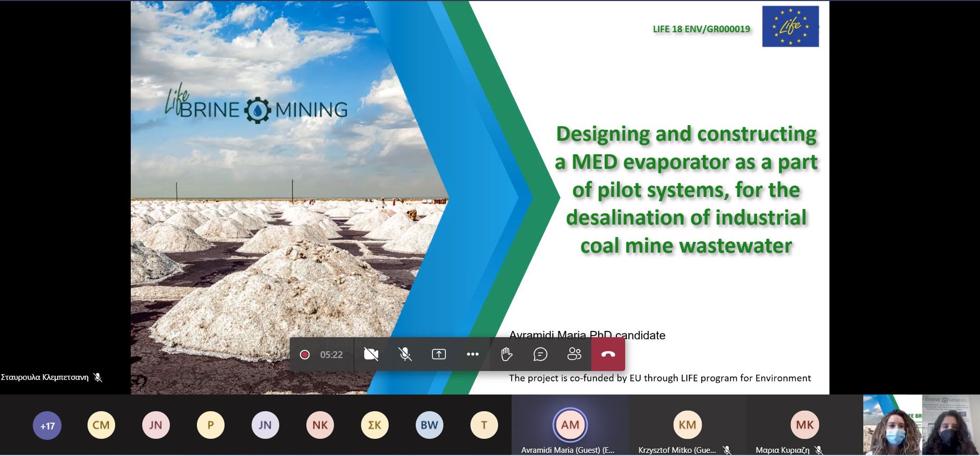980x456 pixels.
Task: Select the CM participant avatar
Action: pos(101,425)
